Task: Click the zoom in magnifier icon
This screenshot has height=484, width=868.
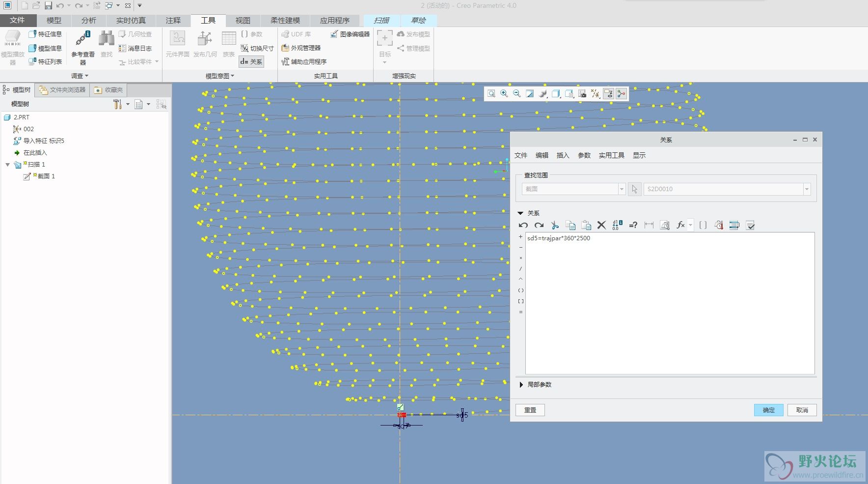Action: point(504,93)
